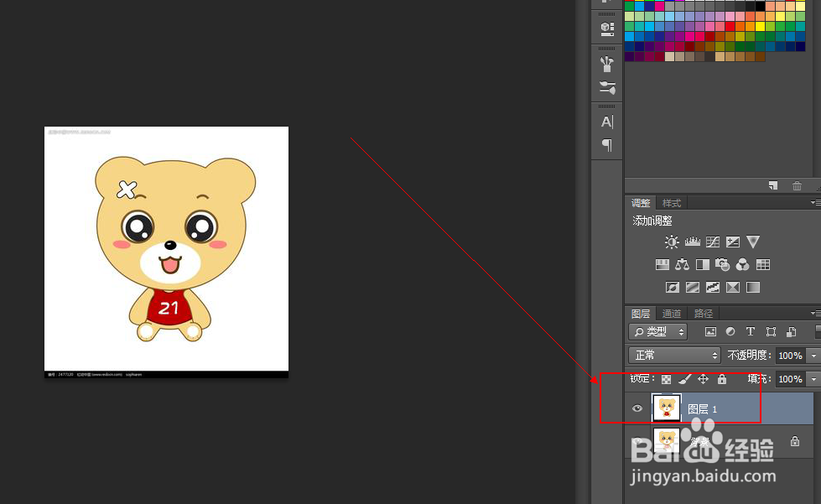Switch to the 通道 tab
This screenshot has height=504, width=821.
[x=671, y=314]
